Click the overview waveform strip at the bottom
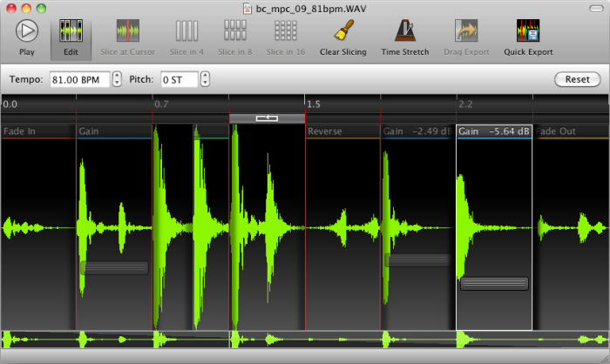This screenshot has height=364, width=610. 305,340
